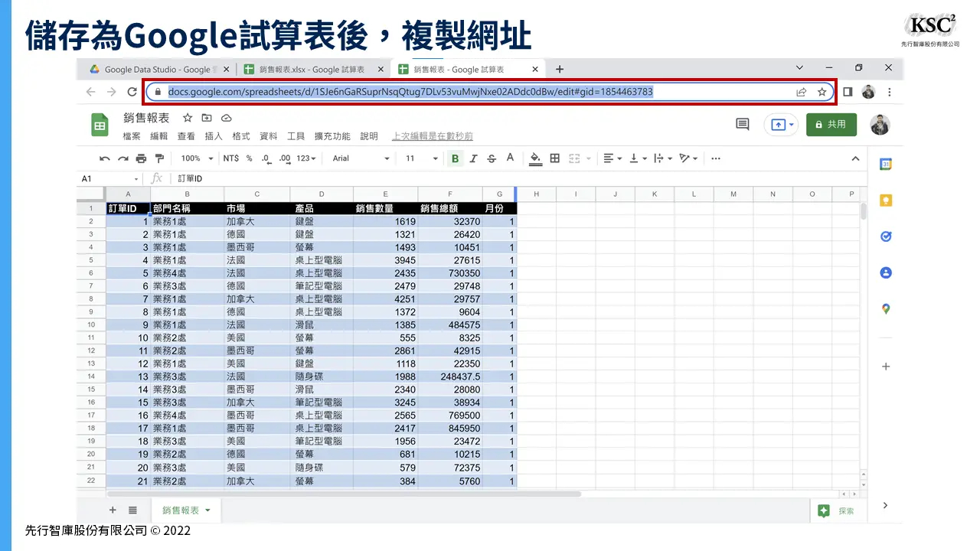Viewport: 980px width, 551px height.
Task: Select the paint format tool
Action: pyautogui.click(x=159, y=158)
